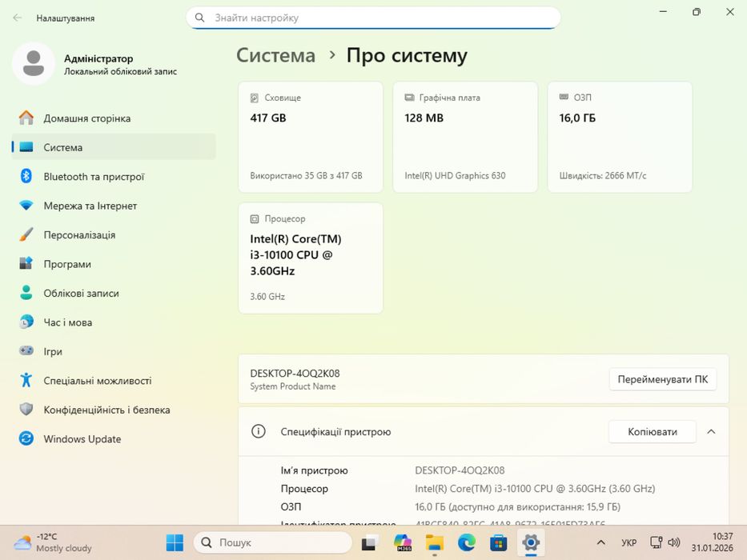
Task: Click the monitor icon beside Система
Action: click(26, 147)
